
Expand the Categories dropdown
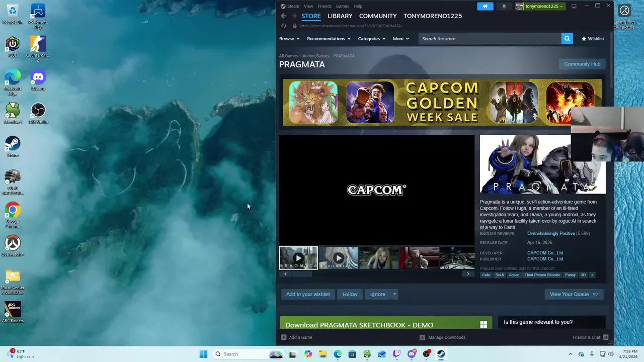pyautogui.click(x=372, y=39)
